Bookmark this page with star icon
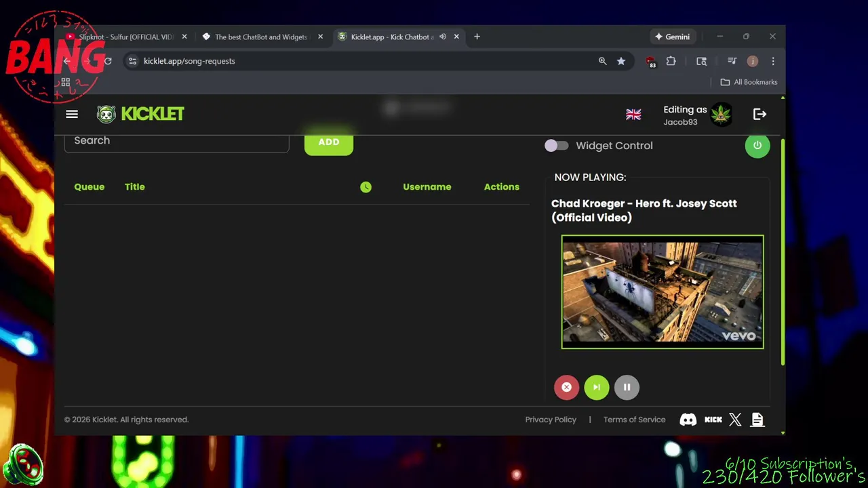 pos(621,61)
